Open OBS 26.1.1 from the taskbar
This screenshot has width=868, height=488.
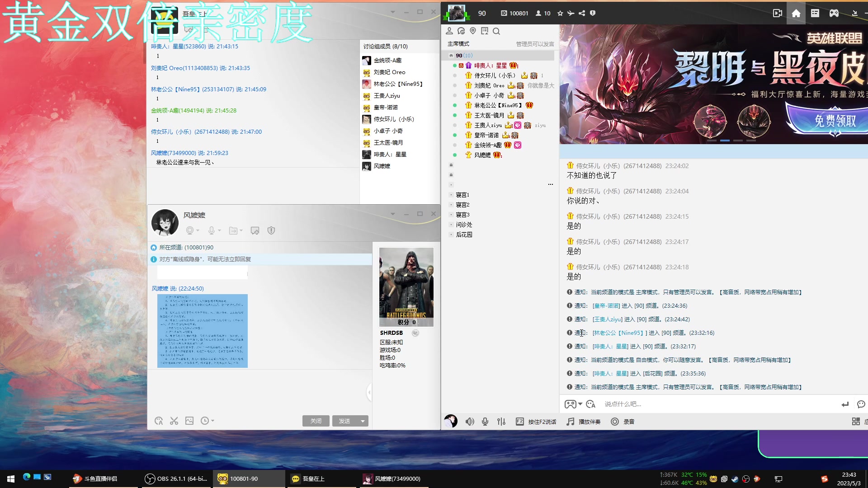point(176,479)
